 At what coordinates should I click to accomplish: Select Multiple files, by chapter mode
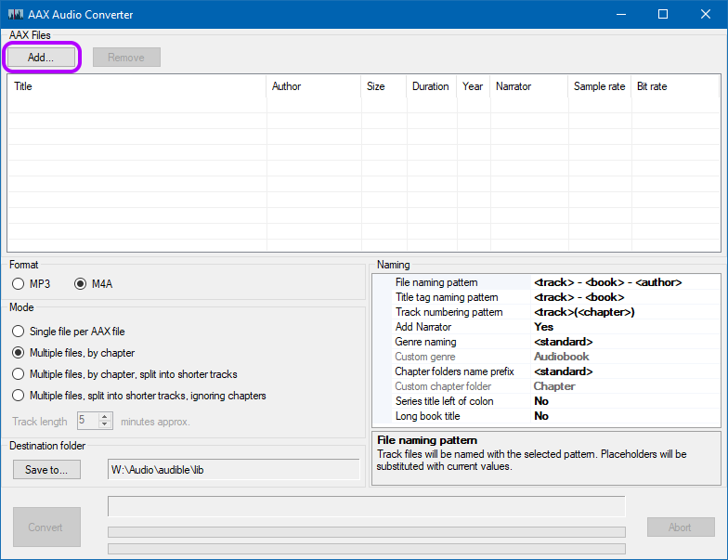(19, 353)
